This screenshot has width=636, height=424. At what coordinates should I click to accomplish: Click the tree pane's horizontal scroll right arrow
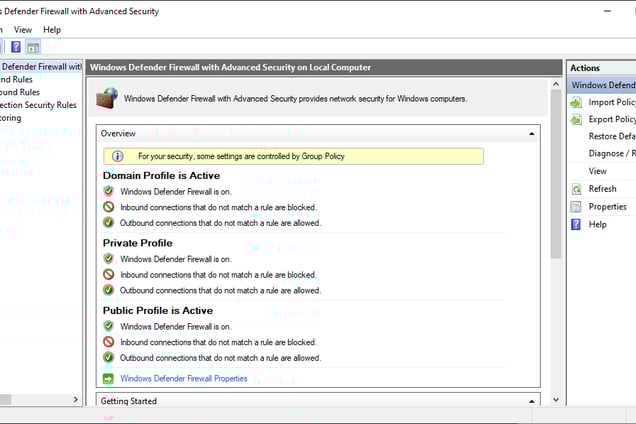pyautogui.click(x=77, y=400)
